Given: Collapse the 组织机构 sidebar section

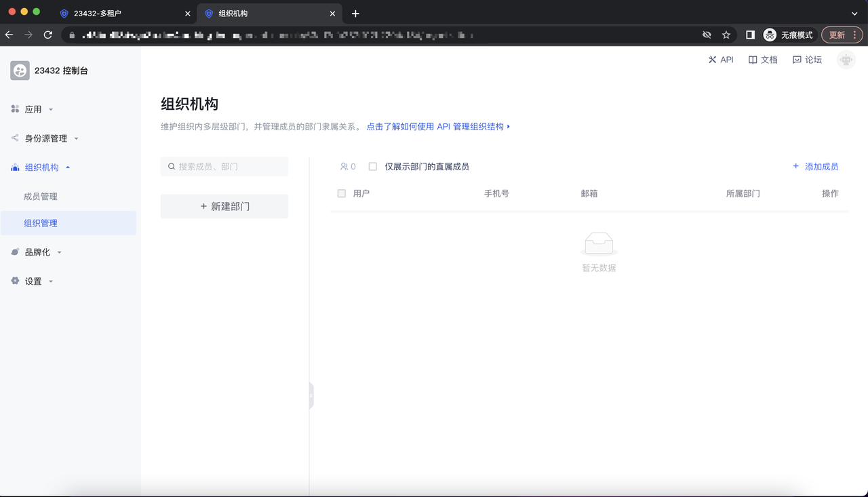Looking at the screenshot, I should (x=41, y=167).
